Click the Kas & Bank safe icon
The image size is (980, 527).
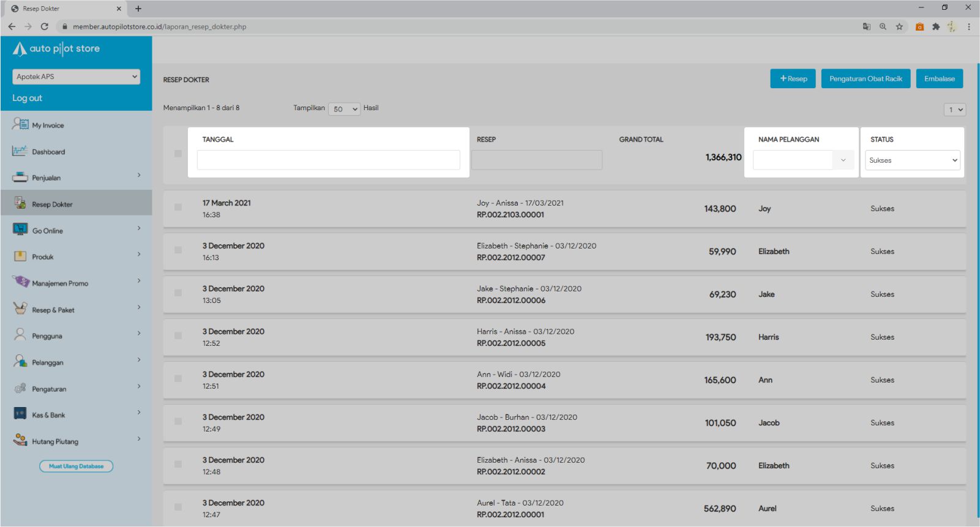tap(20, 414)
